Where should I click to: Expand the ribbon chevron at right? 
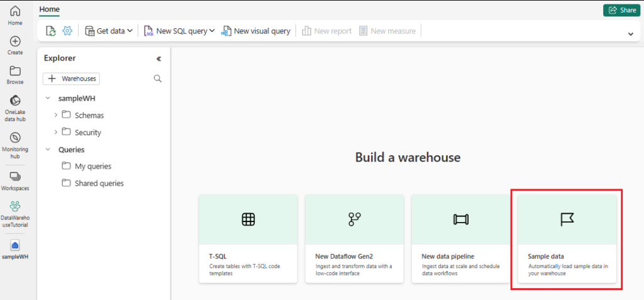[630, 34]
